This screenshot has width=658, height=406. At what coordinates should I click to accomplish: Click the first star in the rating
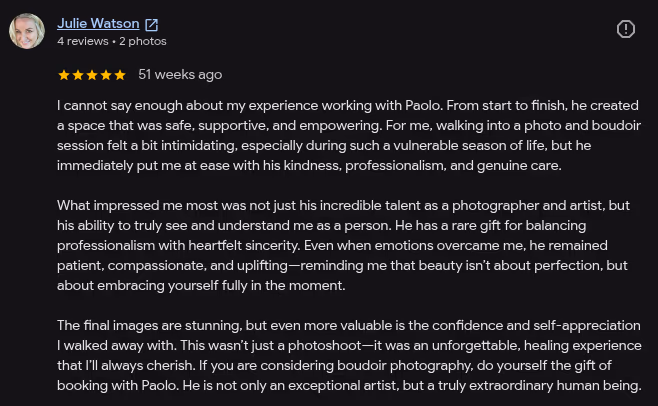(64, 75)
